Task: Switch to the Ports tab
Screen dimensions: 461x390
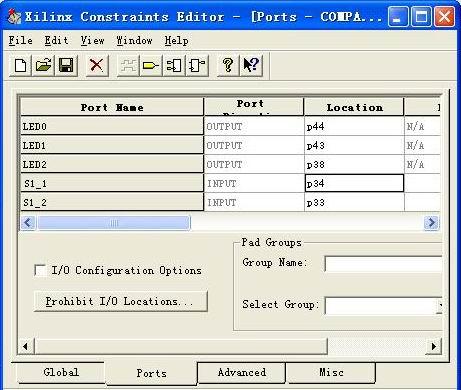Action: click(x=151, y=373)
